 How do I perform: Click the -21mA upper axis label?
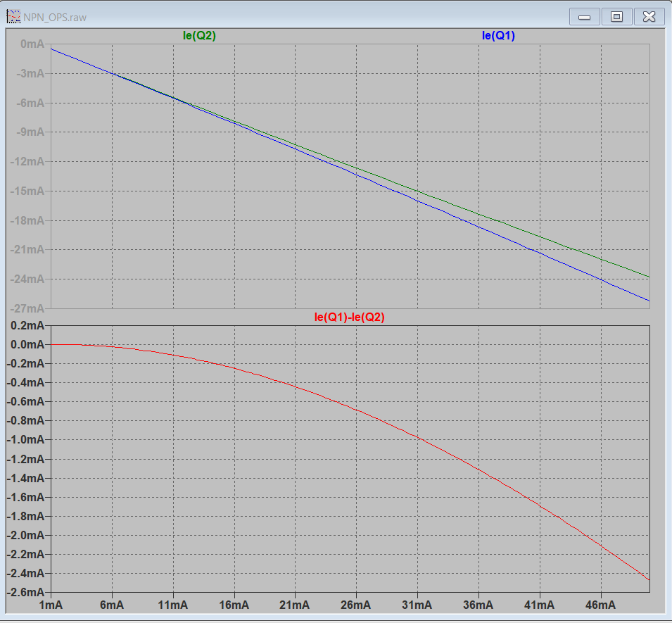(27, 249)
